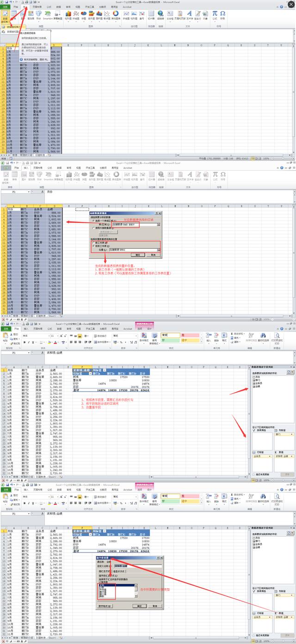Click 自定义名称 input in Value Field Settings dialog
Screen dimensions: 296x644
coord(138,566)
